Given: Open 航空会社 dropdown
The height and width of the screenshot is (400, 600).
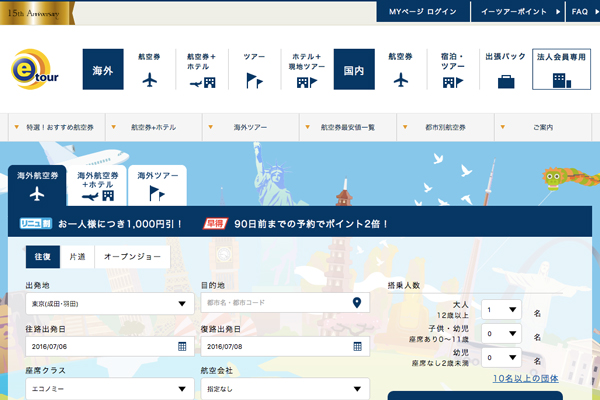Looking at the screenshot, I should 285,389.
